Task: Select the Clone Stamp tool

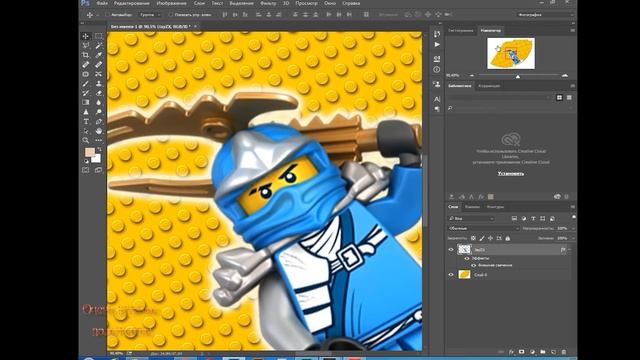Action: tap(99, 84)
